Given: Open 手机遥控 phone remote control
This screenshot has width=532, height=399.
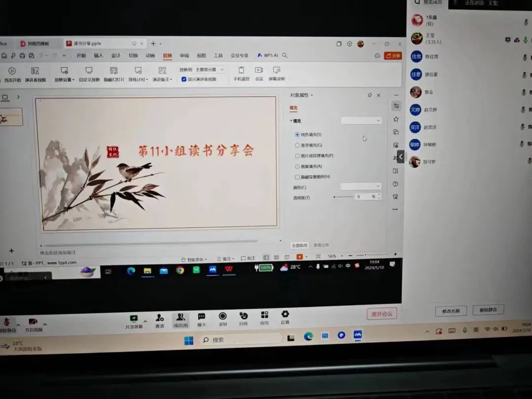Looking at the screenshot, I should 241,70.
